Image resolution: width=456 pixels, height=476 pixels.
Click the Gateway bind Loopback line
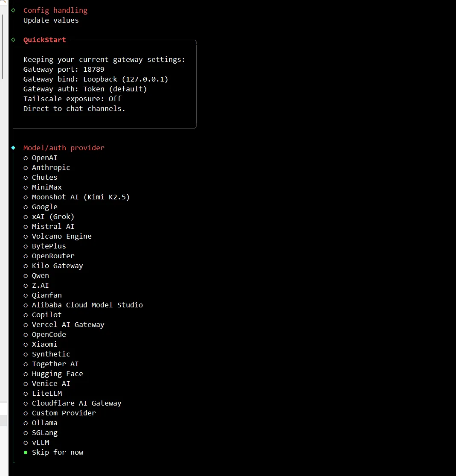point(96,79)
